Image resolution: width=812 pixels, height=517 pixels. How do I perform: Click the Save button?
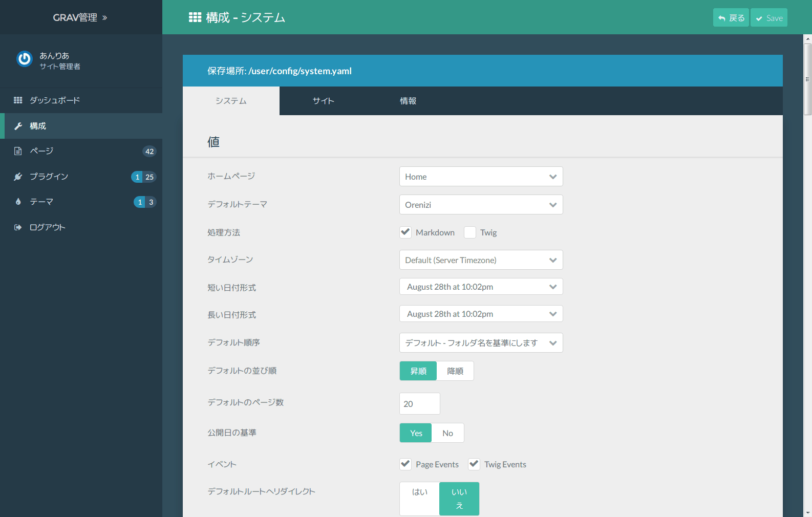[x=768, y=18]
